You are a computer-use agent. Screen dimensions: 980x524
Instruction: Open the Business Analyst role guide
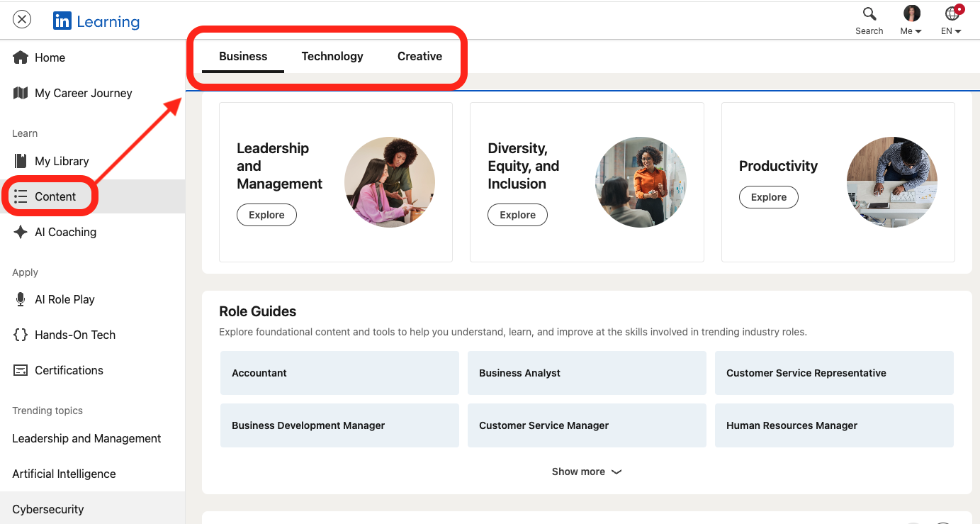tap(587, 373)
